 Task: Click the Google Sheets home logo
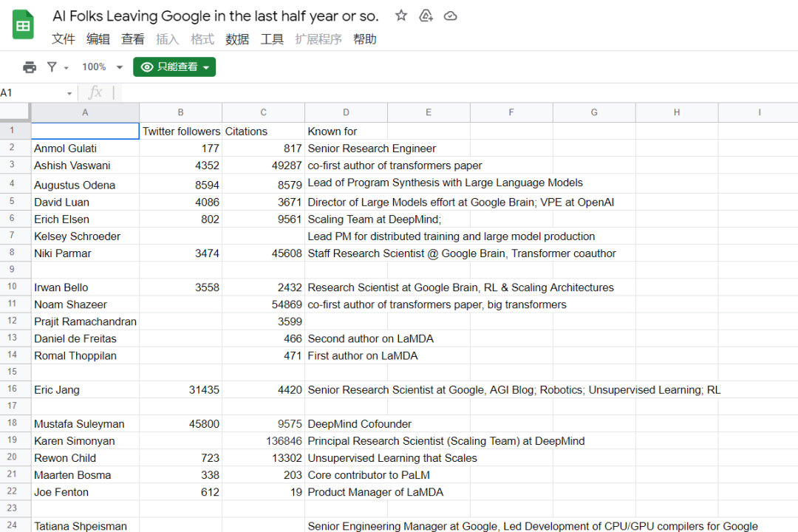[24, 25]
